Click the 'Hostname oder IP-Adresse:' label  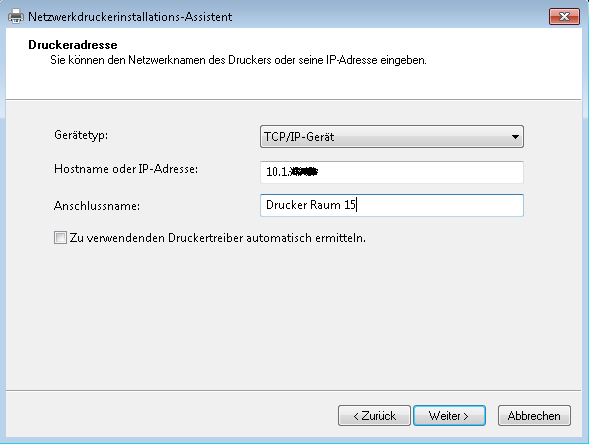tap(126, 169)
